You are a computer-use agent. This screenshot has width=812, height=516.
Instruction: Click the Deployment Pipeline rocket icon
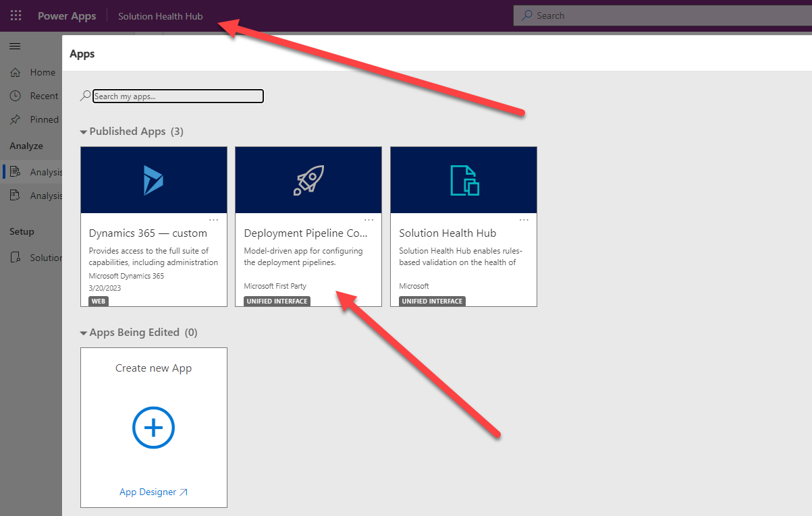(308, 180)
